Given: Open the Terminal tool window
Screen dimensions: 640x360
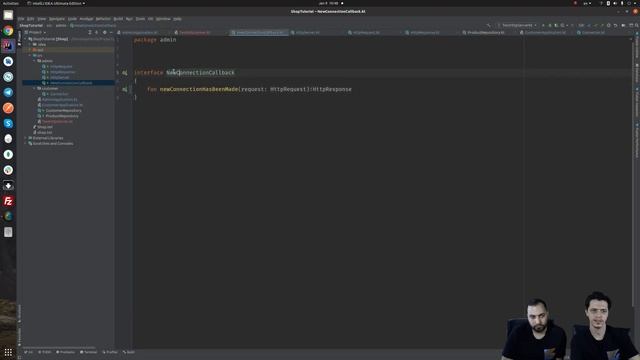Looking at the screenshot, I should click(x=89, y=352).
